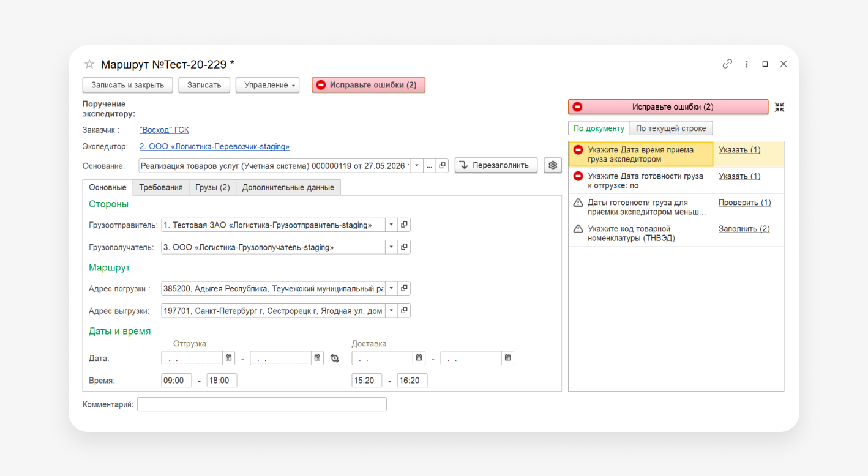Switch to the Грузы (2) tab

coord(212,187)
